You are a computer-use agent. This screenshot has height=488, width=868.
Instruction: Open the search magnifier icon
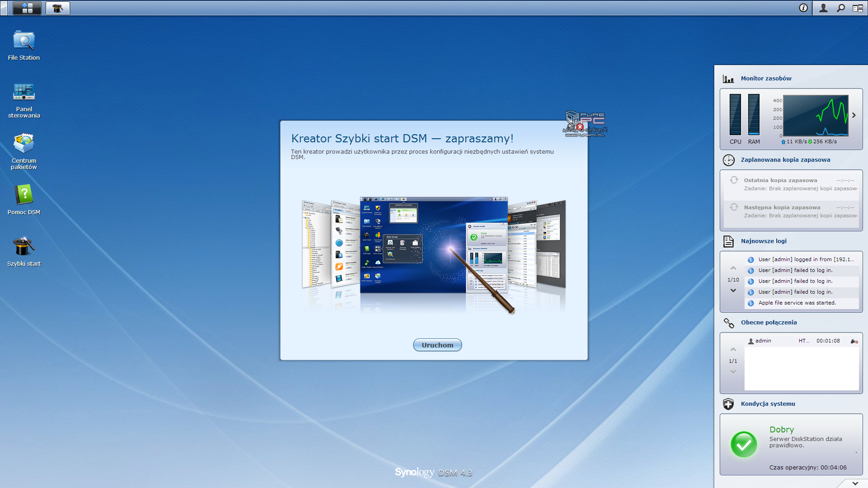point(841,8)
